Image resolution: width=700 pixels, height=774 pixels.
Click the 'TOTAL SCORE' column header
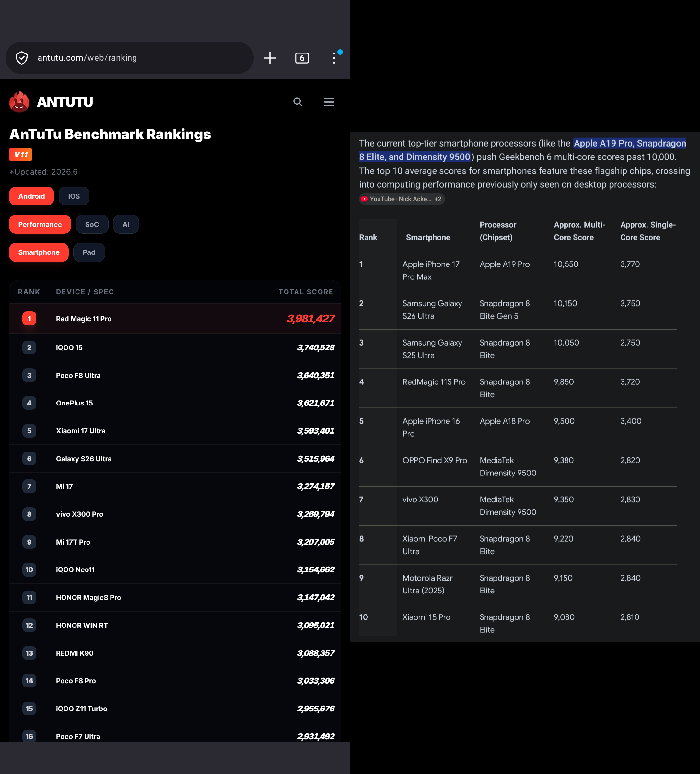pyautogui.click(x=306, y=292)
